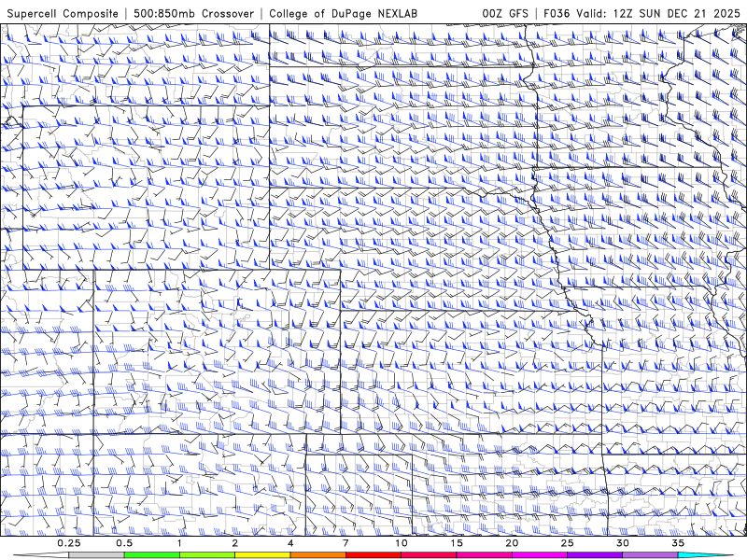Viewport: 747px width, 560px height.
Task: Click the '10' colorbar label
Action: coord(402,543)
